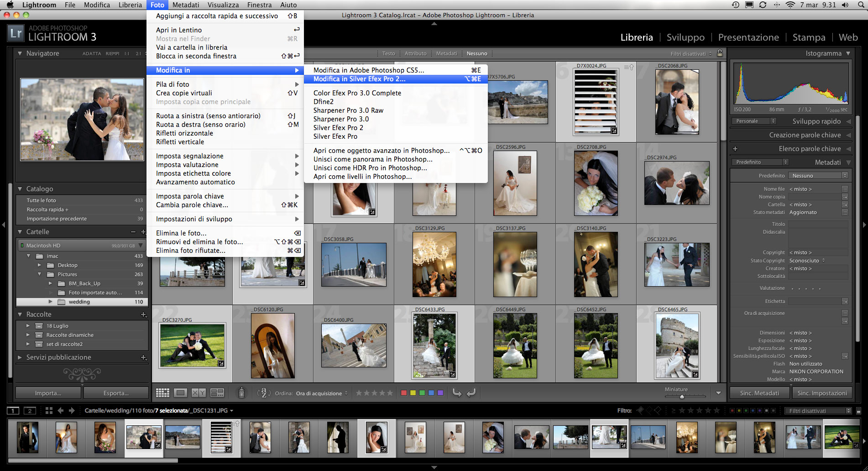
Task: Set the navigator zoom to RIEMPI
Action: 113,53
